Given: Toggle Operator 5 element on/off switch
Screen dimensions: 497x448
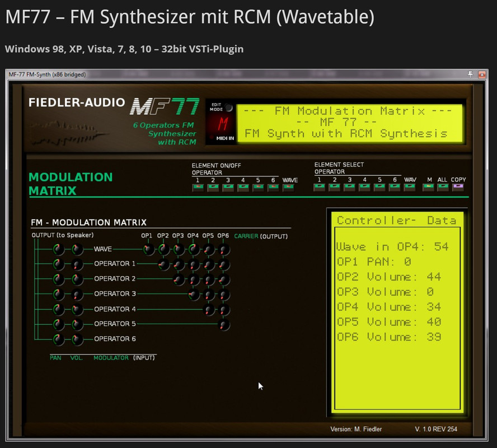Looking at the screenshot, I should (258, 188).
